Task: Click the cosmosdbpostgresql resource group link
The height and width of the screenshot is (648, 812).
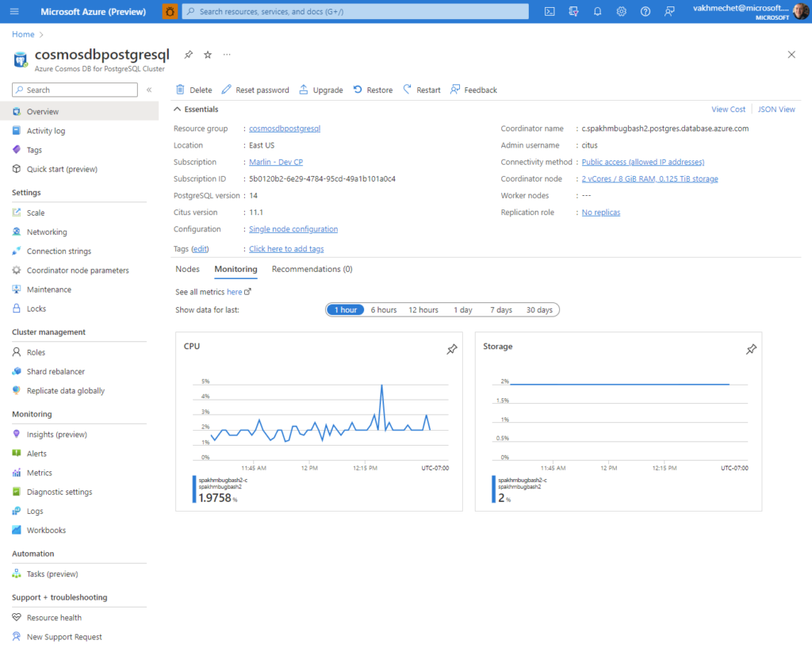Action: [x=285, y=128]
